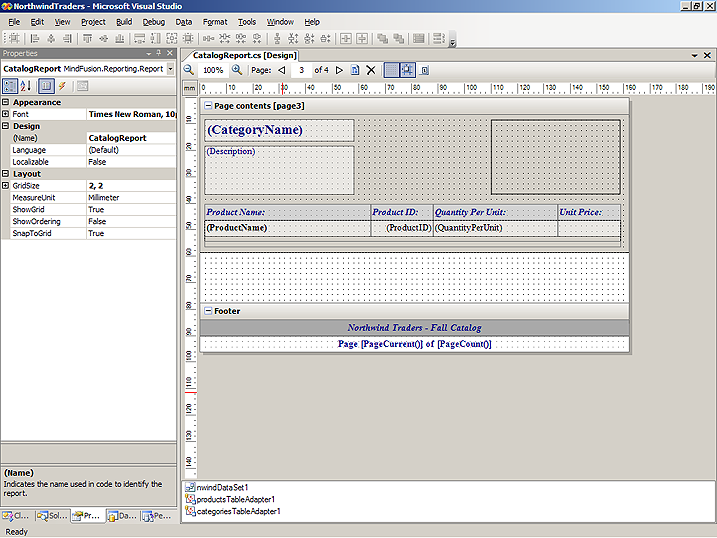Collapse the Layout property category
This screenshot has width=717, height=538.
[5, 174]
